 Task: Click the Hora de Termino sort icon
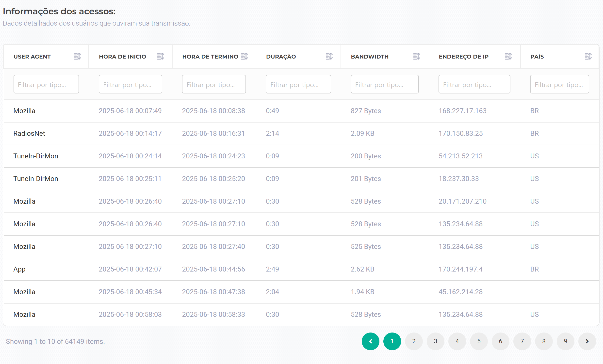244,56
